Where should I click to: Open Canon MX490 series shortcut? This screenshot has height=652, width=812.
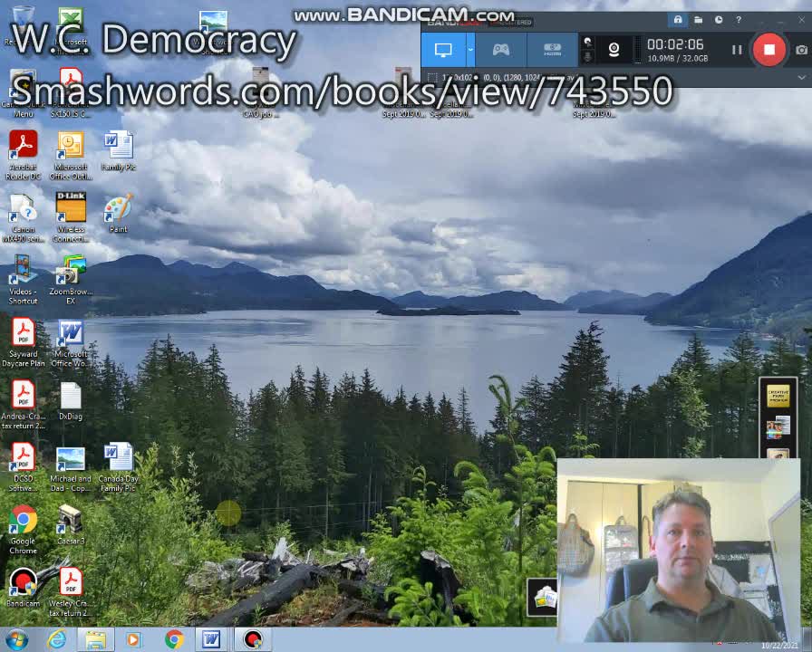click(23, 217)
